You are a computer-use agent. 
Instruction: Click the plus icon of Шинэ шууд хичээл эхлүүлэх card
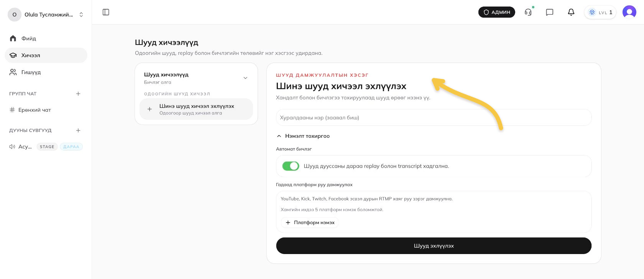coord(149,109)
